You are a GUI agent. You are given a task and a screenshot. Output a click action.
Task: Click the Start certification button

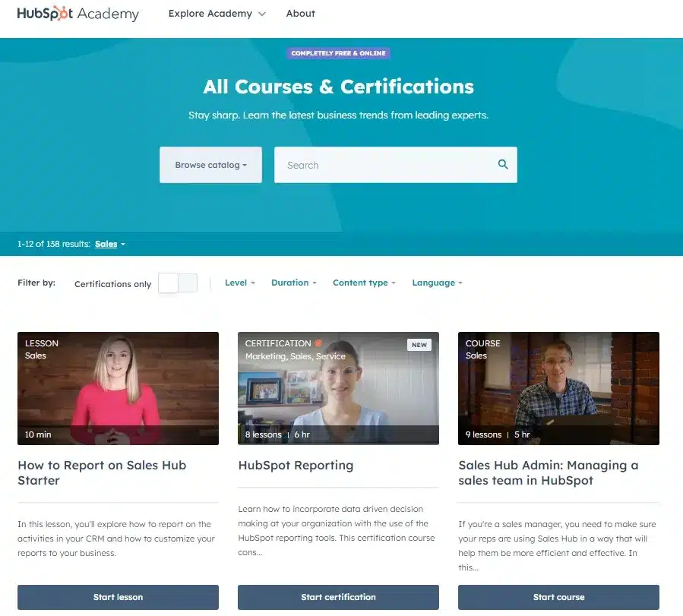click(338, 597)
